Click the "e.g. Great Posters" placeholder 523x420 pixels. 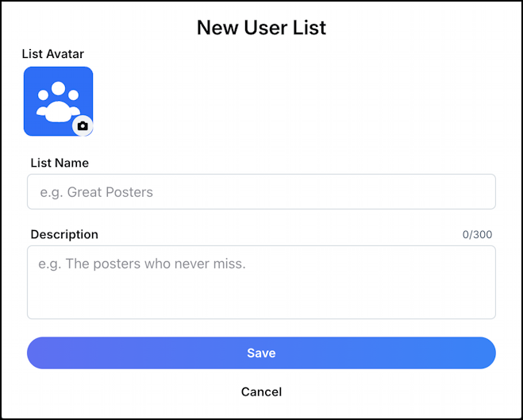[96, 192]
